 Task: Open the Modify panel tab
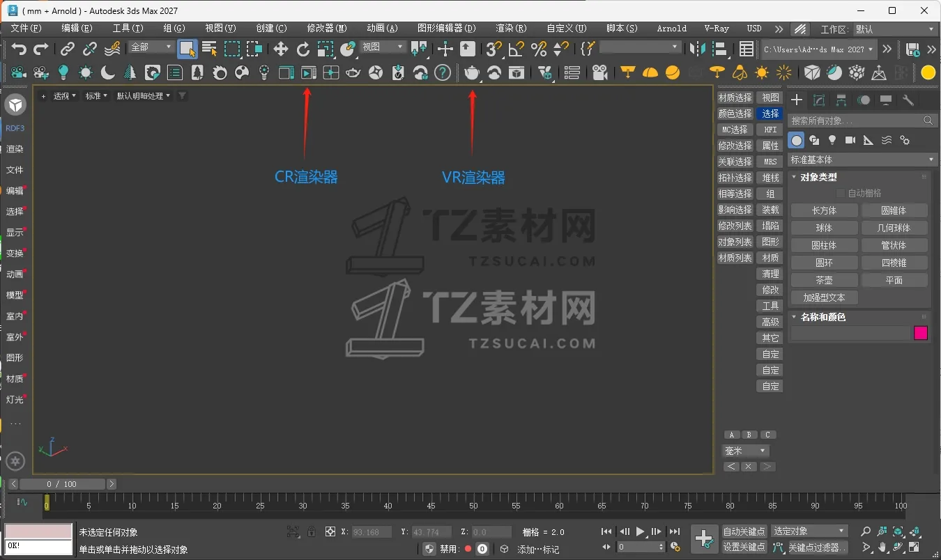tap(819, 100)
